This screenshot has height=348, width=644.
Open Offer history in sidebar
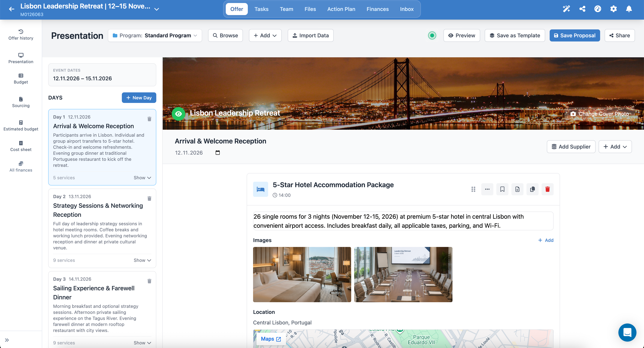click(x=21, y=34)
